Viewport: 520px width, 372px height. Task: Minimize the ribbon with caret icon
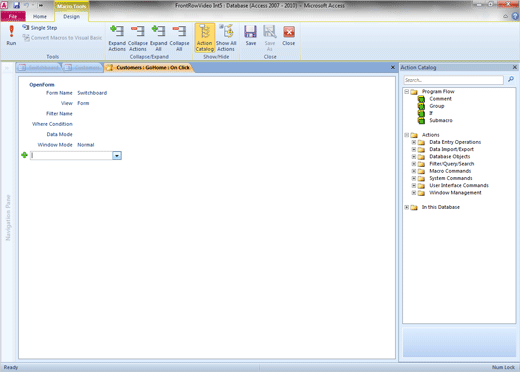pyautogui.click(x=505, y=16)
